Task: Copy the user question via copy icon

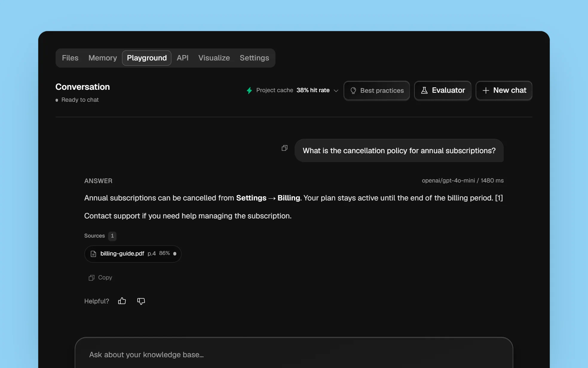Action: (x=284, y=148)
